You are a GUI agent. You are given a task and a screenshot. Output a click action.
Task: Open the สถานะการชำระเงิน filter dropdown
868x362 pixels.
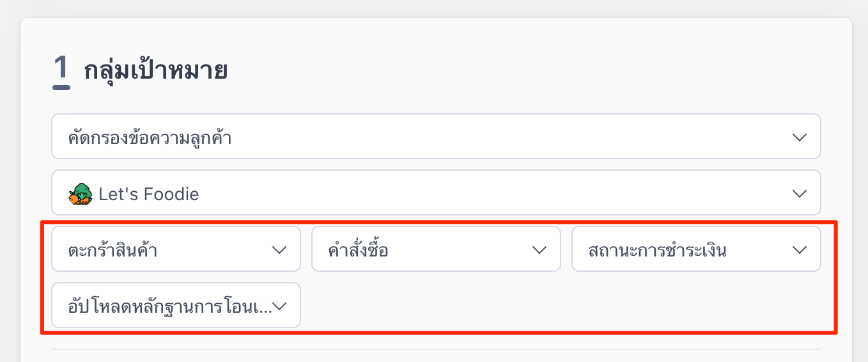696,249
